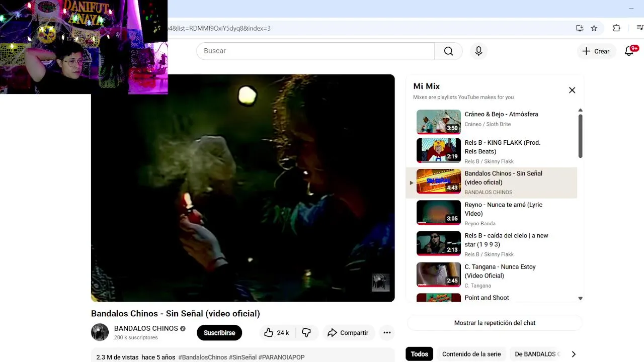Click channel watermark in video corner
The height and width of the screenshot is (362, 644).
(x=380, y=282)
